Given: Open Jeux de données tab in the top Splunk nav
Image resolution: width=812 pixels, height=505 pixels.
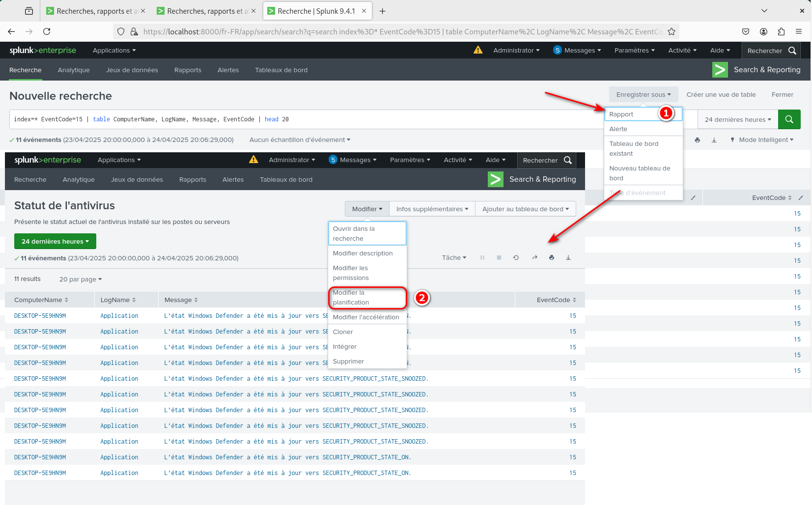Looking at the screenshot, I should point(132,70).
